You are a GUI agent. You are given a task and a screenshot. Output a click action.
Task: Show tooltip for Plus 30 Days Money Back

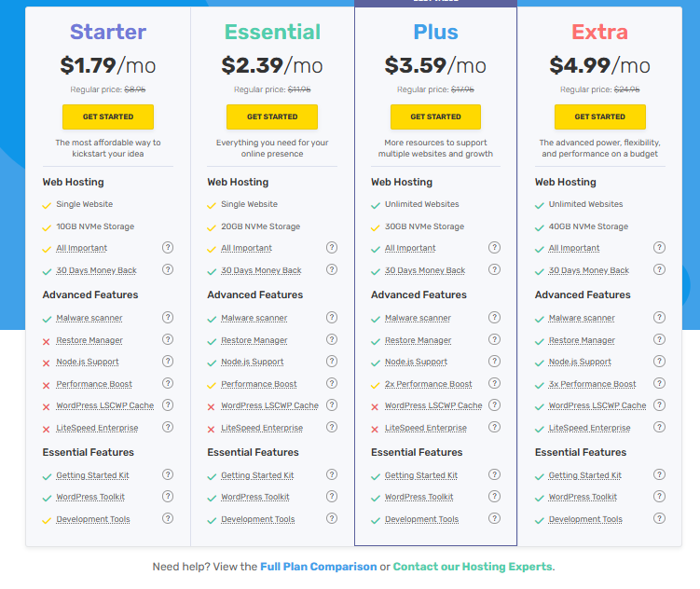494,269
